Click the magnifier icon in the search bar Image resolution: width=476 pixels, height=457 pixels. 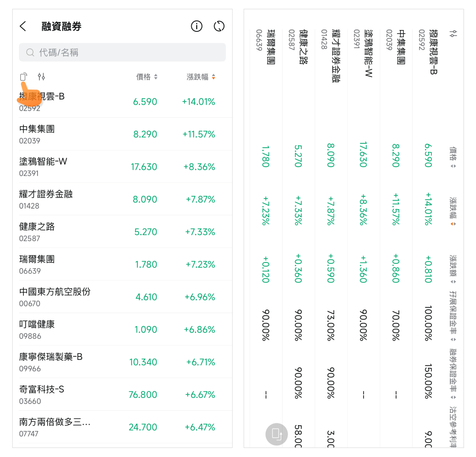30,52
